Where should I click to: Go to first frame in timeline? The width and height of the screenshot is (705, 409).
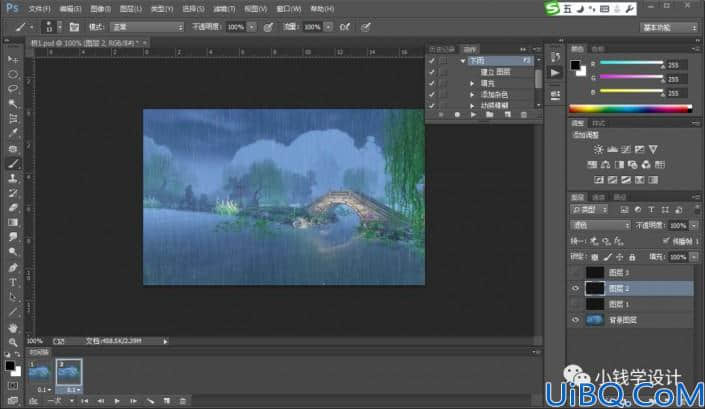(x=85, y=401)
